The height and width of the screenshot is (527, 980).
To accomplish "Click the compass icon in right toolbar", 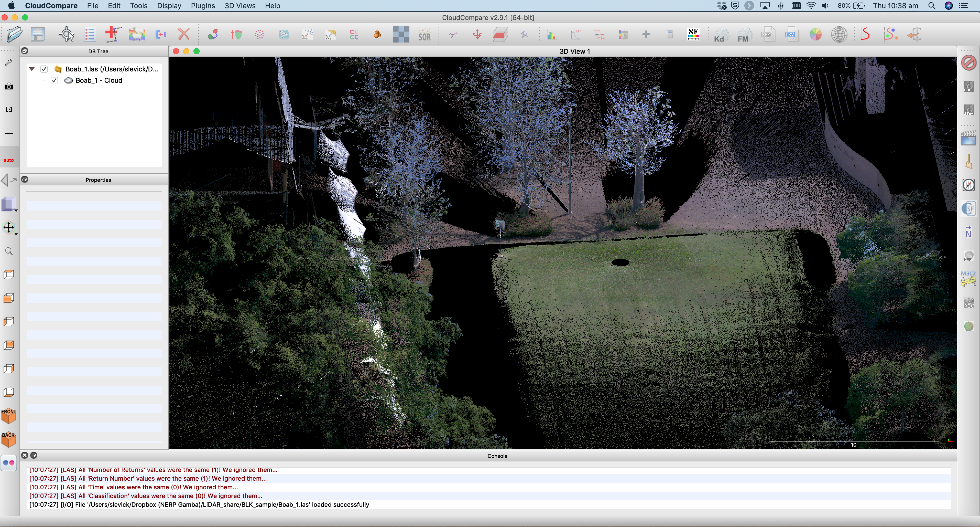I will click(968, 185).
